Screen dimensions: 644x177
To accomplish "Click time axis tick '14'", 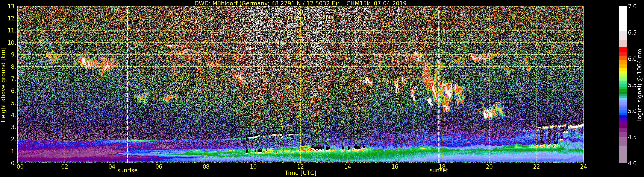I will [347, 166].
